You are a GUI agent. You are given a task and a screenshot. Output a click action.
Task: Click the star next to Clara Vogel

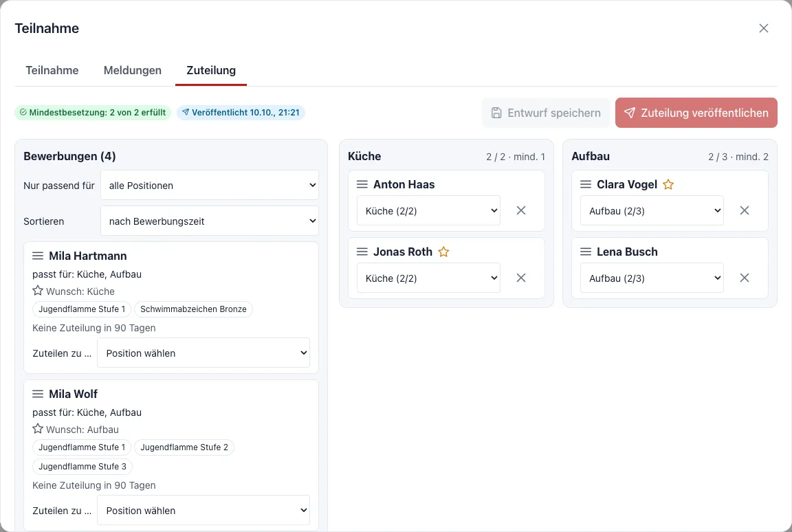coord(668,184)
